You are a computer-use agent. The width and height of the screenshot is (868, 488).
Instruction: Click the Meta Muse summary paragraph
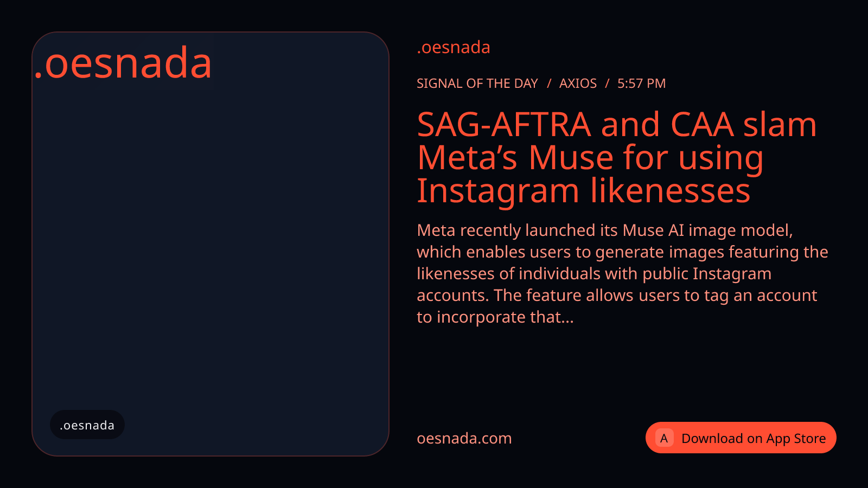(x=622, y=273)
